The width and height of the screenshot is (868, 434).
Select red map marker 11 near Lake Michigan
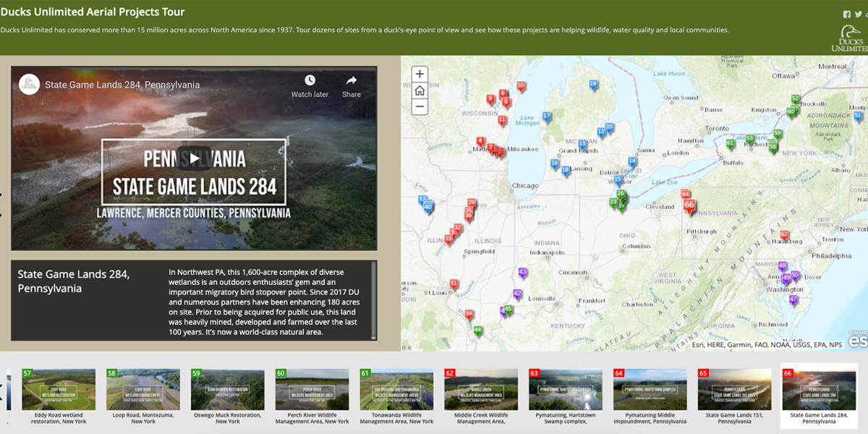point(502,120)
